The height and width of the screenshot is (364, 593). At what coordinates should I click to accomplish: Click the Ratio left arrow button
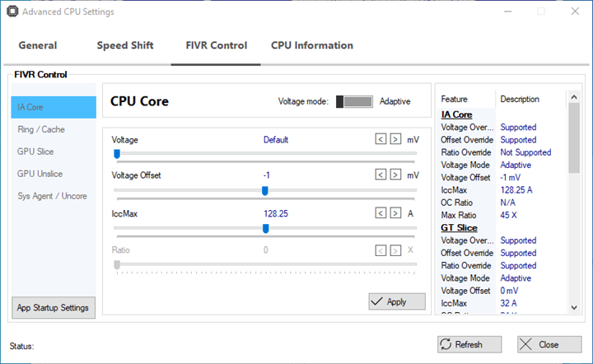click(x=381, y=250)
